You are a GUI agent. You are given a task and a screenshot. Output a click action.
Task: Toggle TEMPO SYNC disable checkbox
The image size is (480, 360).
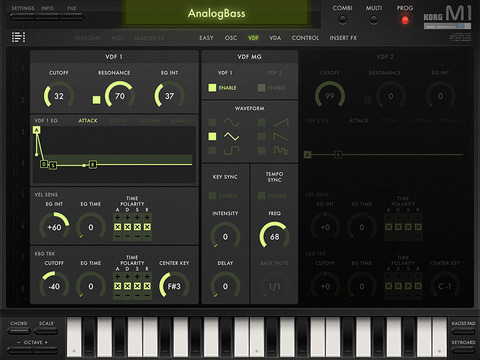261,195
